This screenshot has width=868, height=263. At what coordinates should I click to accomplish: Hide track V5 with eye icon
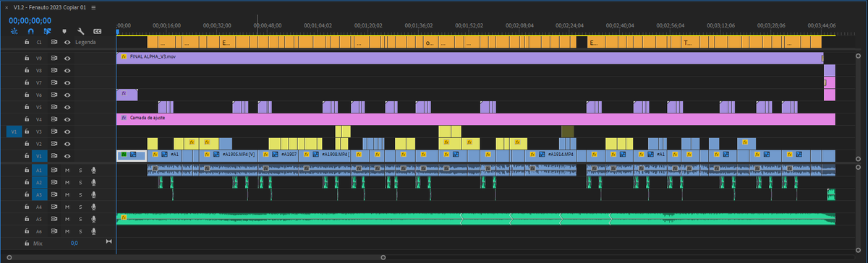67,107
